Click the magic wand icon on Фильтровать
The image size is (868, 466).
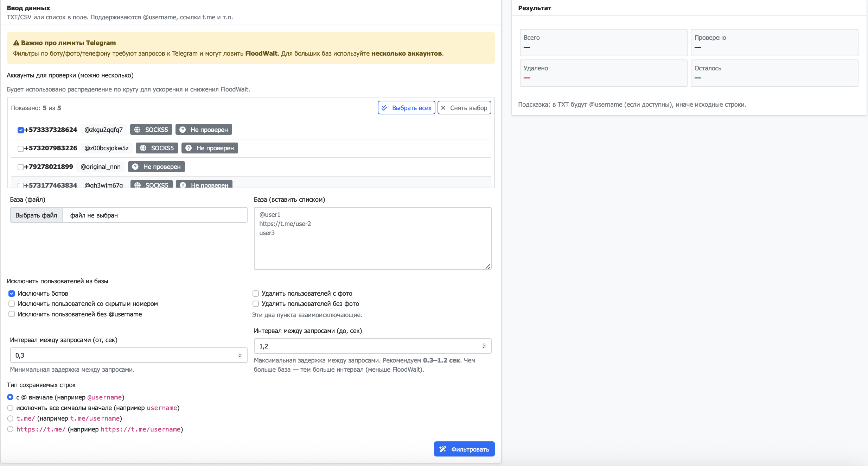point(442,449)
